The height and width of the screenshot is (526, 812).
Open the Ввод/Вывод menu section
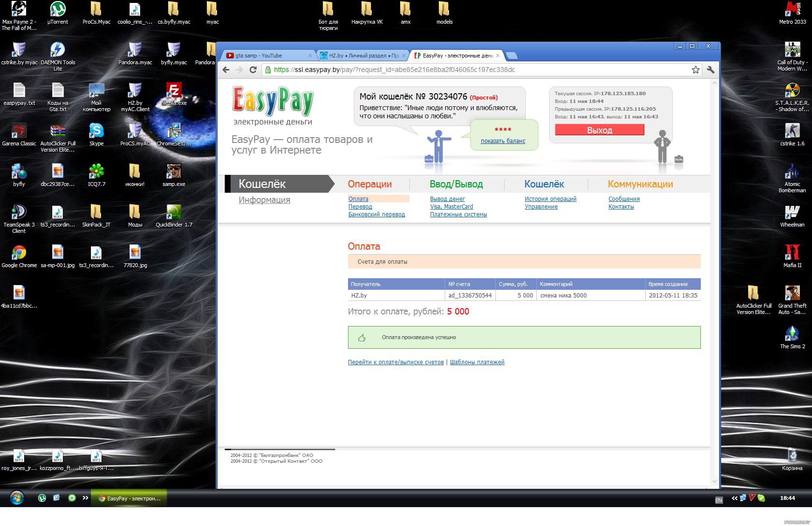456,184
